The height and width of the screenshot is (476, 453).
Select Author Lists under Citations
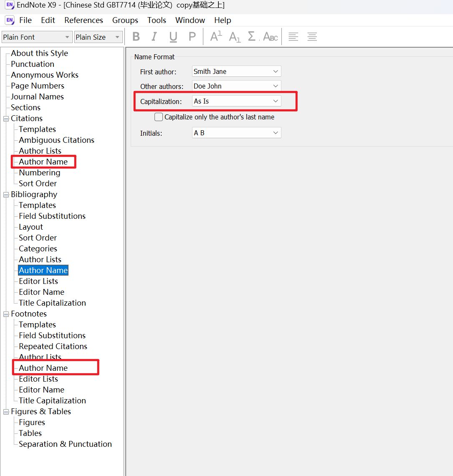point(40,151)
